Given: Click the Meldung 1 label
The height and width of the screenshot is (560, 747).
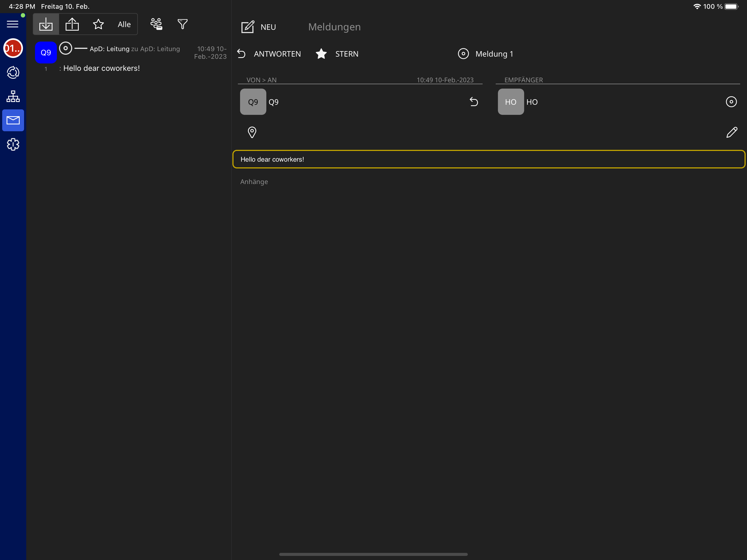Looking at the screenshot, I should (x=494, y=54).
